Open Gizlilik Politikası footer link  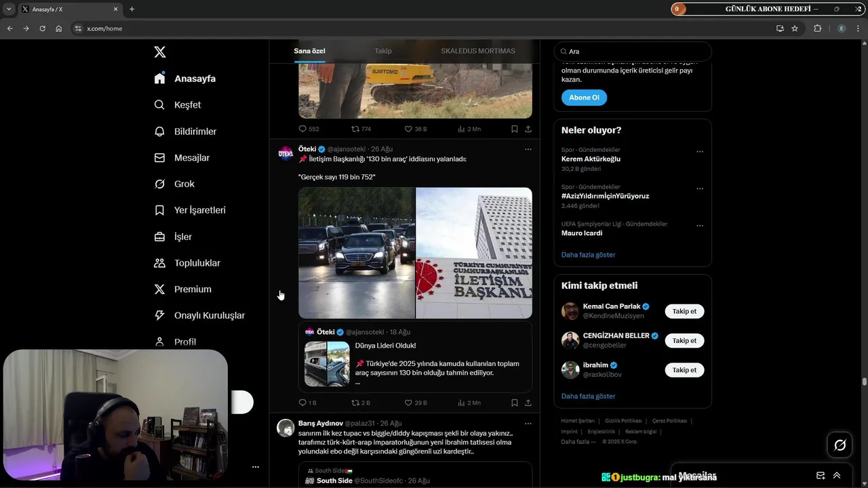(x=623, y=421)
